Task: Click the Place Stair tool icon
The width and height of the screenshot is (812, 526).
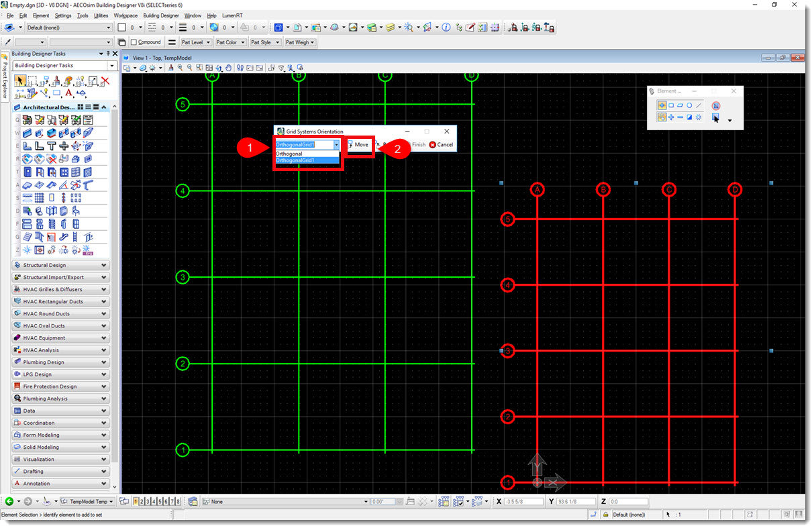Action: click(28, 237)
